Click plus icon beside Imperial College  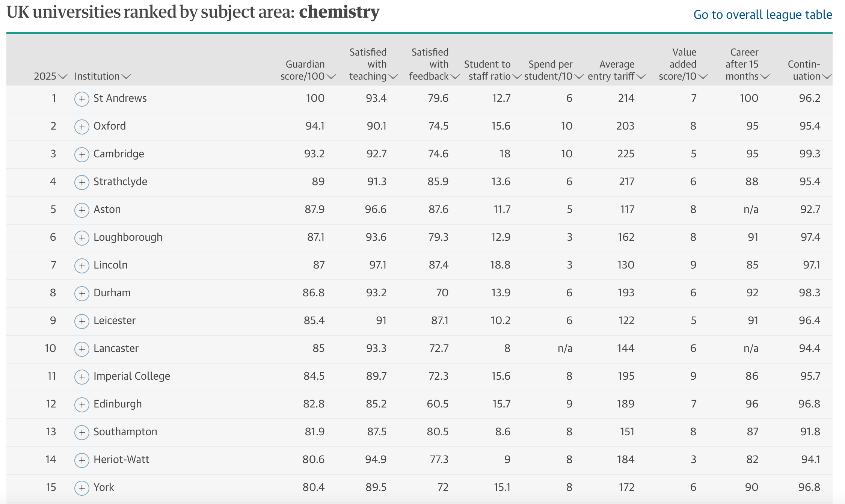pos(81,377)
